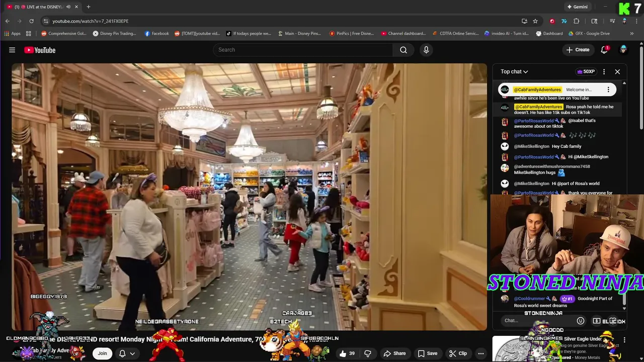Open Apps bookmark shortcut

pyautogui.click(x=13, y=34)
